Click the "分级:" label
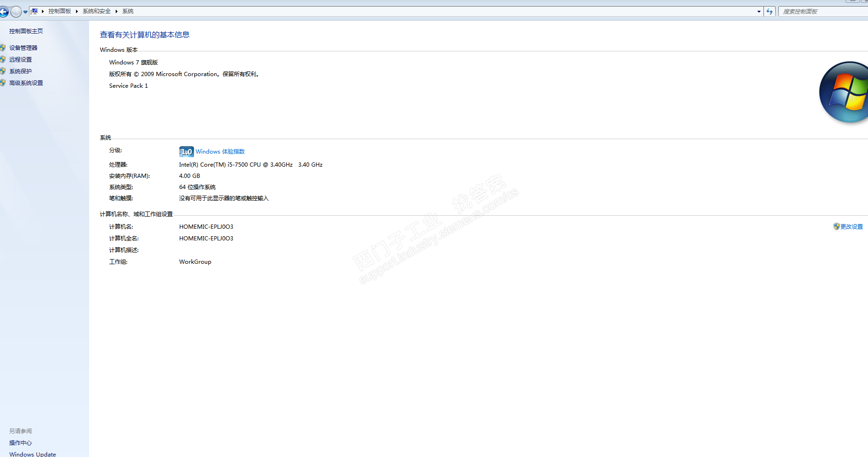This screenshot has width=868, height=457. click(x=115, y=150)
